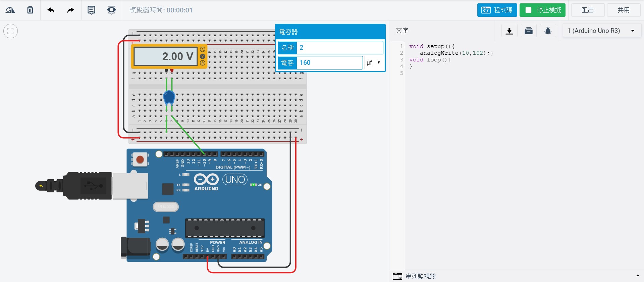Click the Arduino DC power jack
The width and height of the screenshot is (644, 282).
[136, 248]
